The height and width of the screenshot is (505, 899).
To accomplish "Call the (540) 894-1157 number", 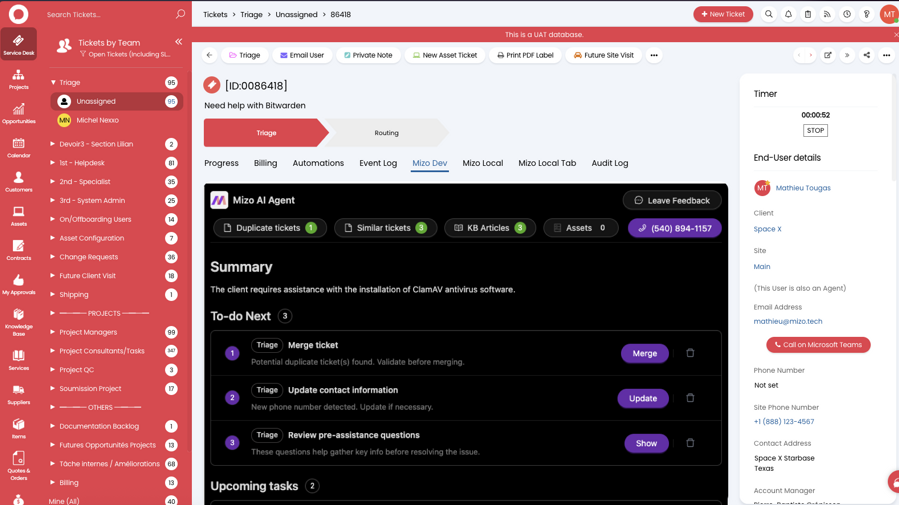I will click(x=675, y=228).
